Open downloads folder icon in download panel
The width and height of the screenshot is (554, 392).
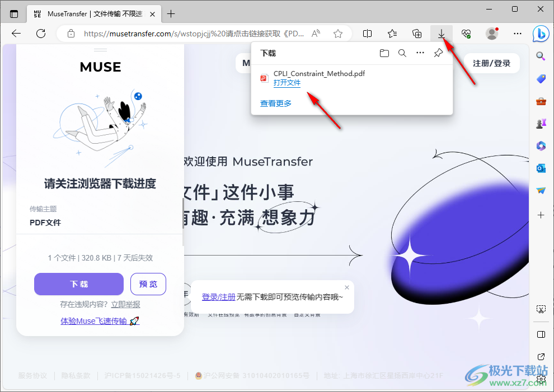[384, 53]
